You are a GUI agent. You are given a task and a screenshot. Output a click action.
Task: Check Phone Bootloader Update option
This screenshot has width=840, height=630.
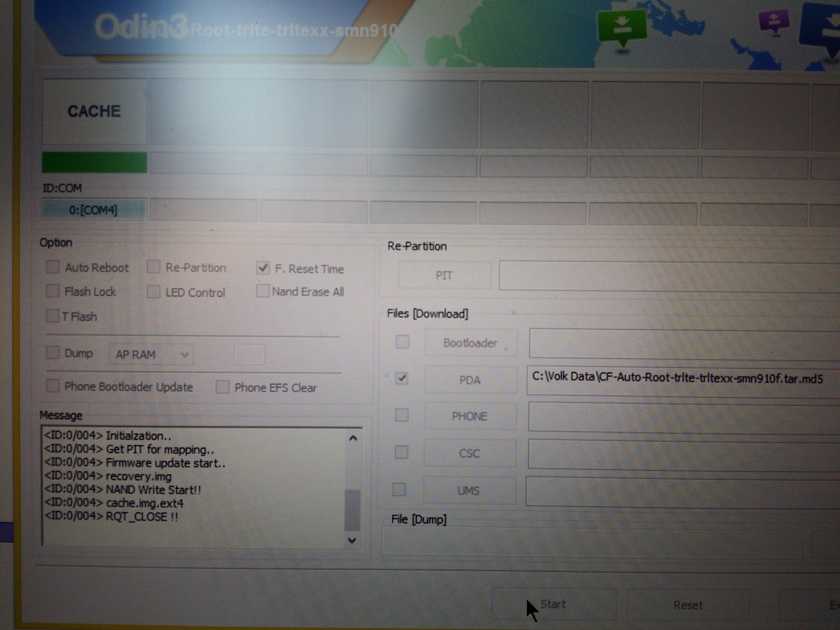click(52, 386)
